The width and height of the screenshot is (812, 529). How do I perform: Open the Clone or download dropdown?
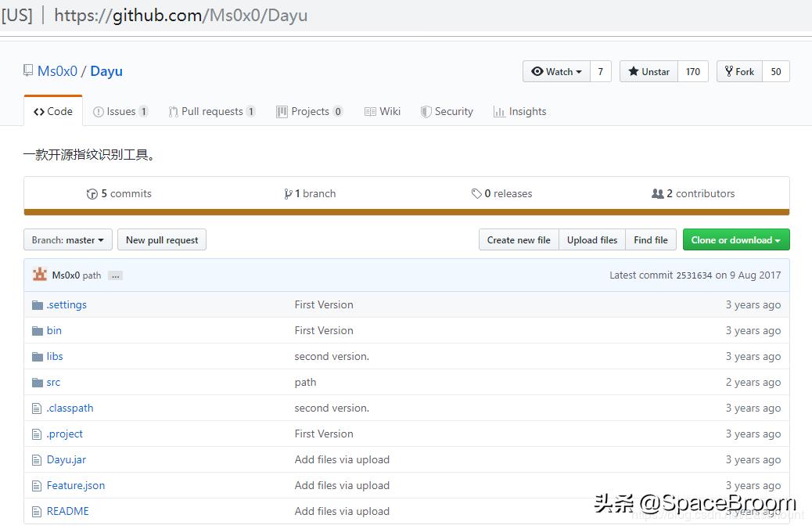point(735,239)
